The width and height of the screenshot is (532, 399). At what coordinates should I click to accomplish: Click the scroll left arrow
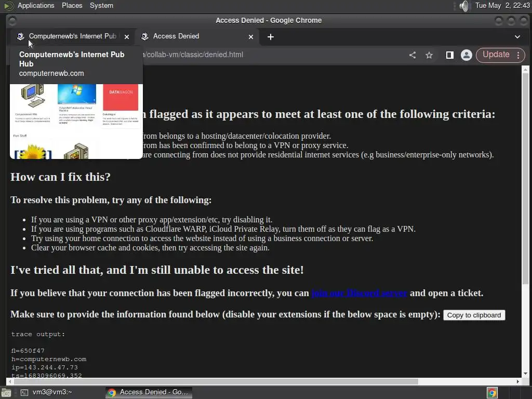point(9,381)
